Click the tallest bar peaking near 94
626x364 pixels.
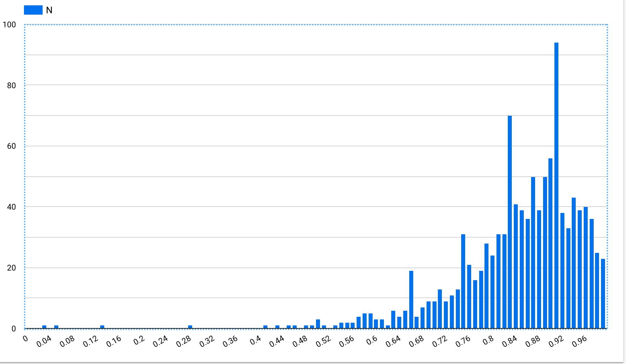[556, 186]
